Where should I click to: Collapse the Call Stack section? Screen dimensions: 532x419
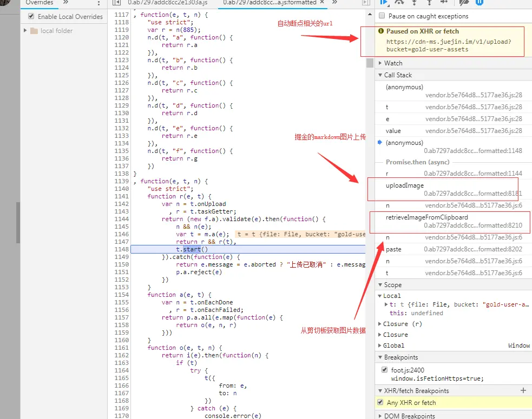[x=380, y=75]
